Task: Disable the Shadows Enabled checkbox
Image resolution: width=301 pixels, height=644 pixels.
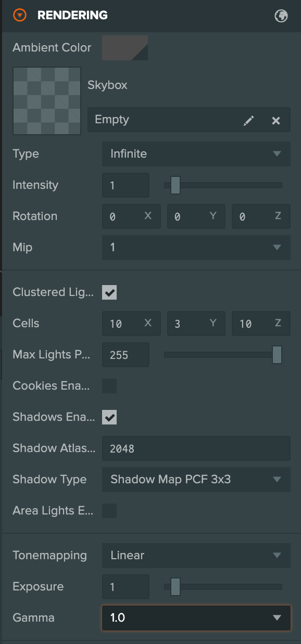Action: pos(109,417)
